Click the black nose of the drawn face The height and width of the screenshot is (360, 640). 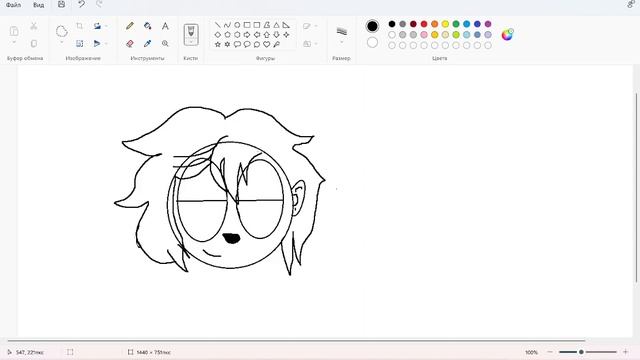coord(231,238)
